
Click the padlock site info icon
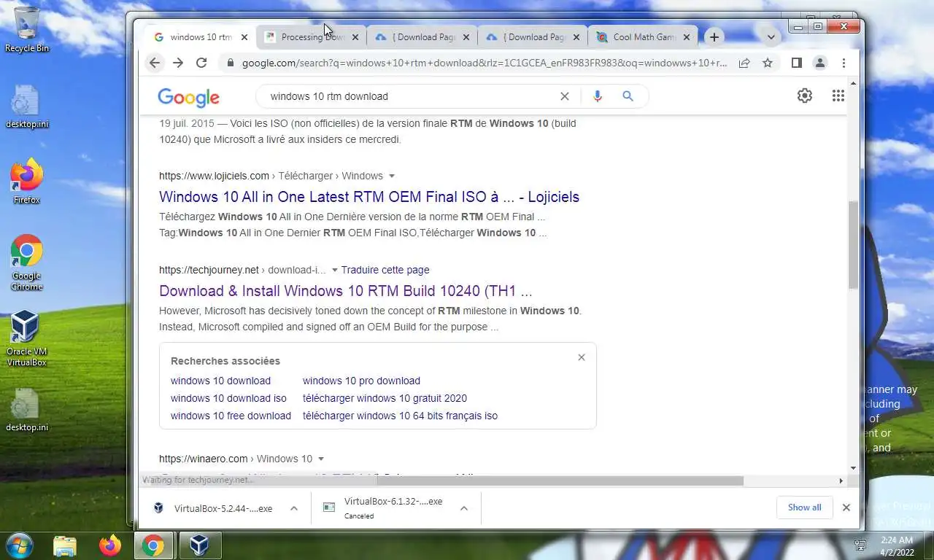pos(231,63)
